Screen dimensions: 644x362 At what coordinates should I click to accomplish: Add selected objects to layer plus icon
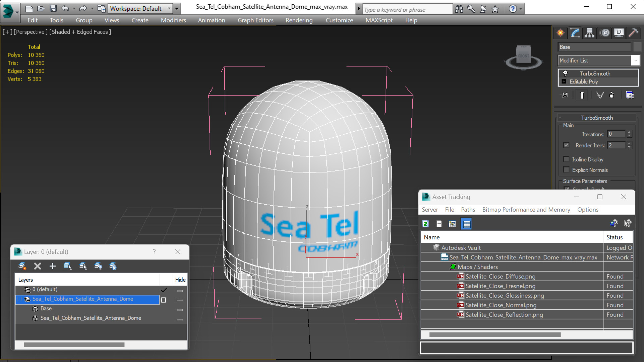pos(52,266)
